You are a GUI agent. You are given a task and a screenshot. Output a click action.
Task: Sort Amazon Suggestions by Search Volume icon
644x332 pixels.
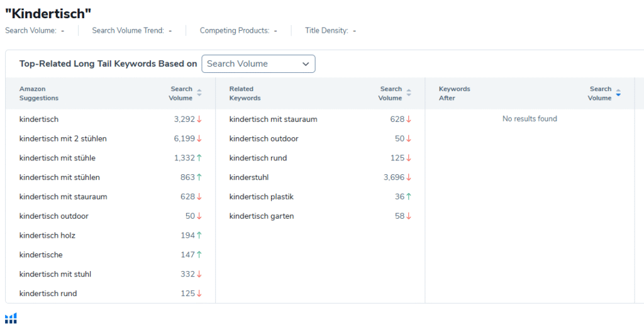(199, 93)
